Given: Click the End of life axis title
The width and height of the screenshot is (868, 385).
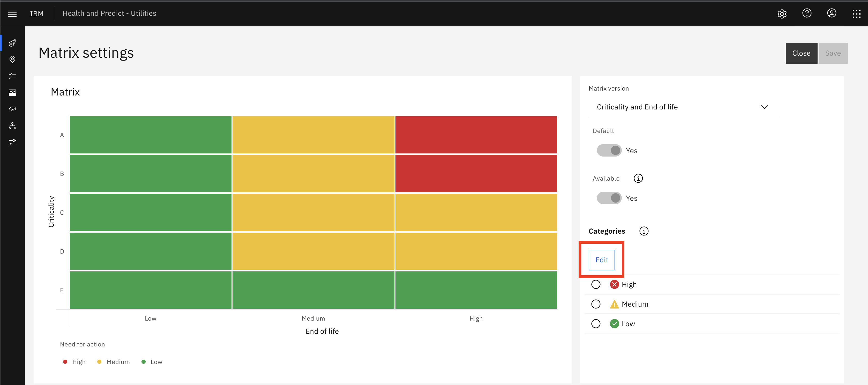Looking at the screenshot, I should tap(322, 331).
